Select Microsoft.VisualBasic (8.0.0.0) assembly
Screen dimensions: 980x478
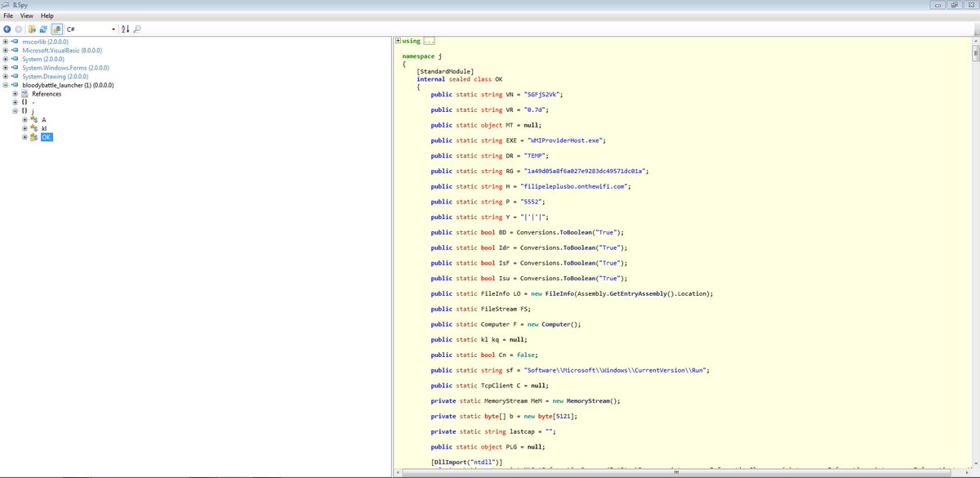(x=62, y=51)
